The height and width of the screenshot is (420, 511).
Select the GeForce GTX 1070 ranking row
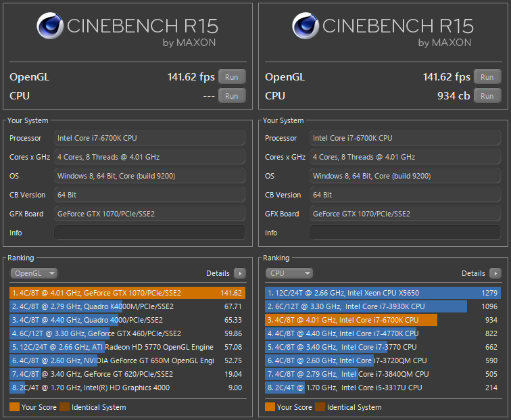coord(128,293)
